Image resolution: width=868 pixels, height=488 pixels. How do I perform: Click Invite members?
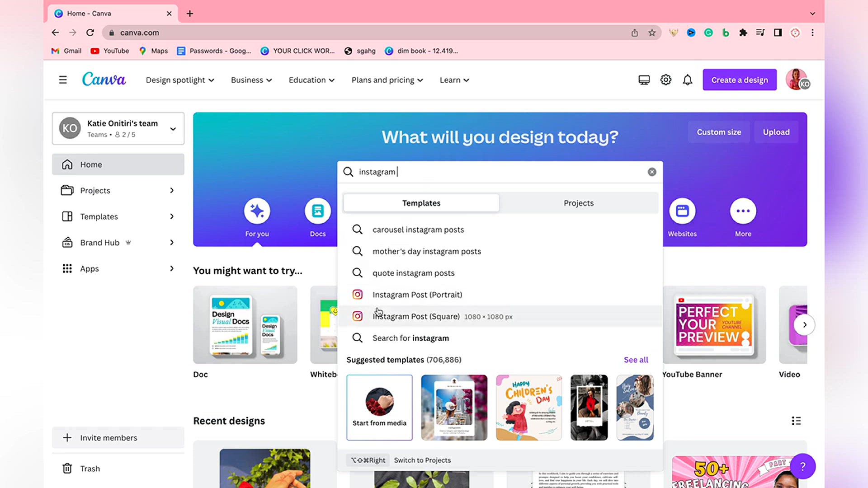coord(118,438)
